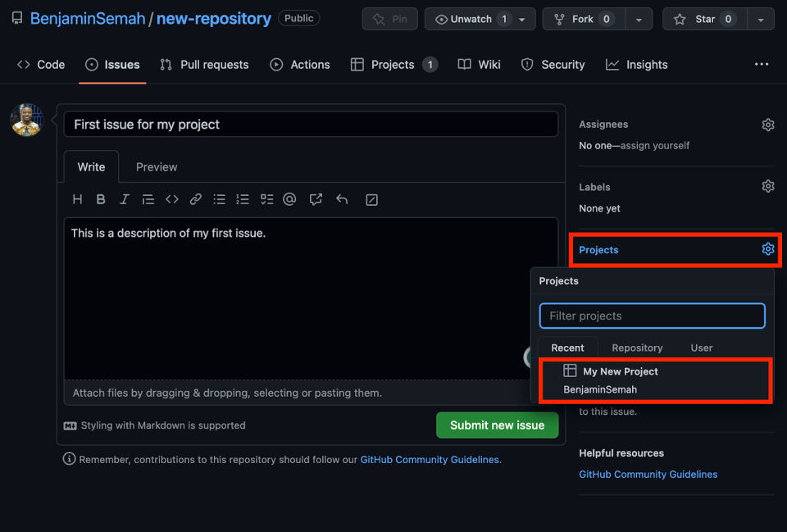Focus the issue title field
The height and width of the screenshot is (532, 787).
click(312, 125)
